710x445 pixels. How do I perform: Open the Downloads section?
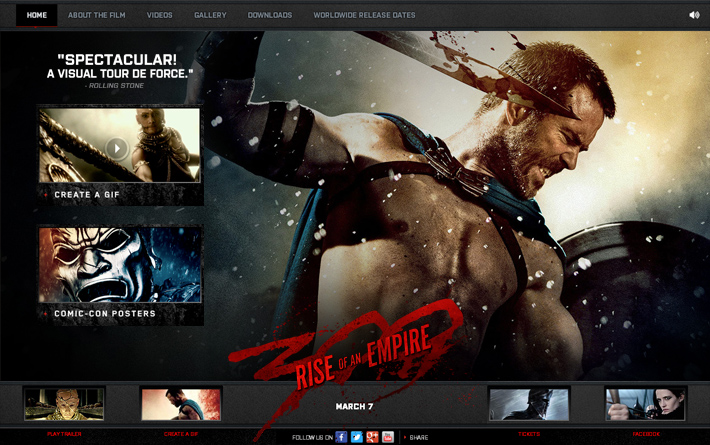pos(270,15)
